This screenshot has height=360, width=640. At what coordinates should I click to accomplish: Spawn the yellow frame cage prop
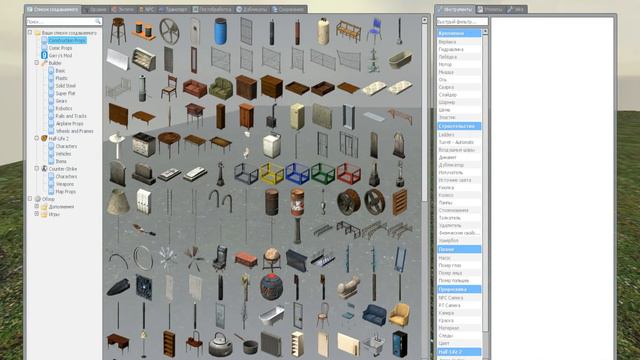pyautogui.click(x=272, y=173)
